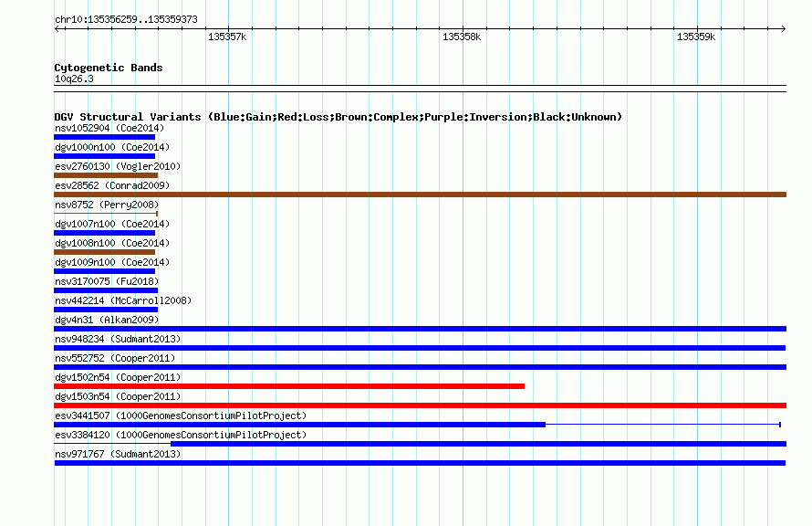
Task: Open esv3441507 (1000GenomesConsortiumPilotProject) label
Action: pos(181,416)
